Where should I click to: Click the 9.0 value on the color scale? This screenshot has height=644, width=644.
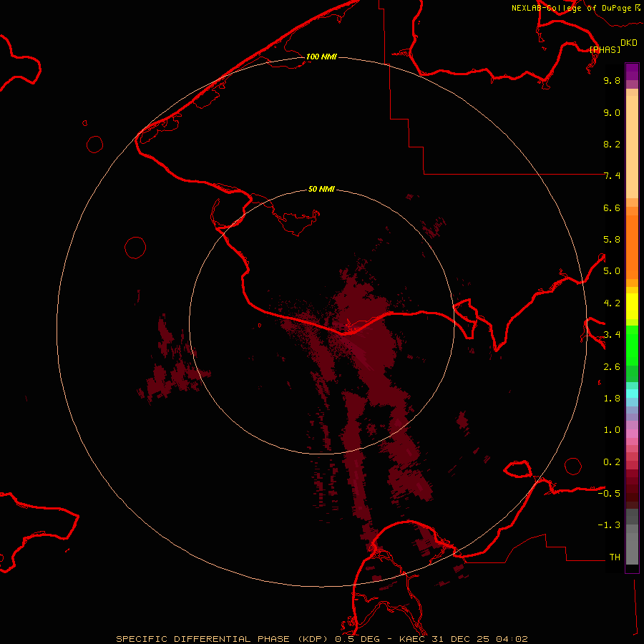tap(612, 112)
